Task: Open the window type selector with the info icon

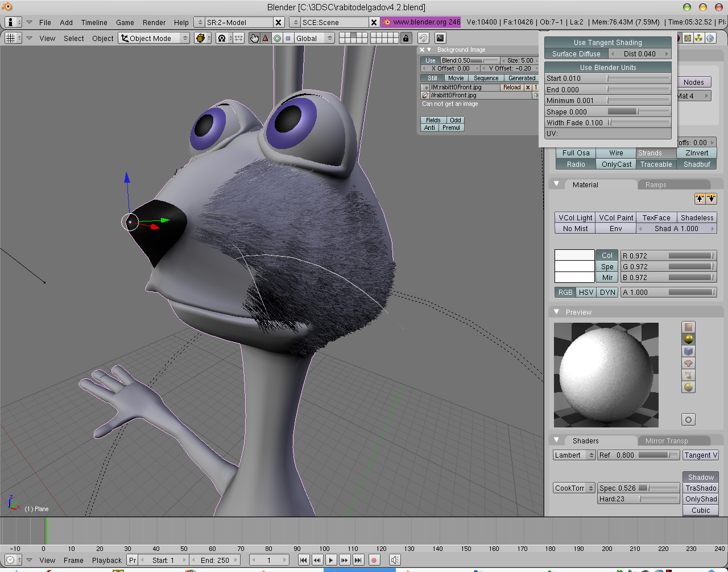Action: [x=14, y=22]
